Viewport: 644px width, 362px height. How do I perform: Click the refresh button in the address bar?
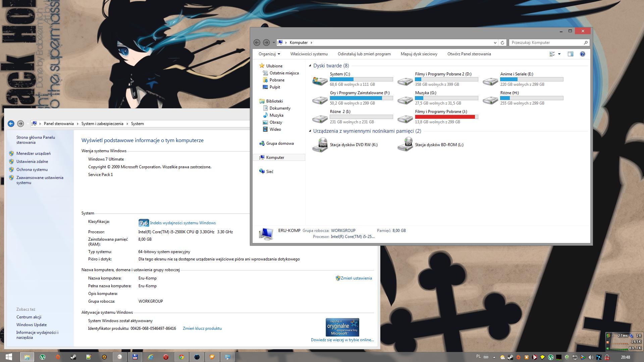point(502,43)
